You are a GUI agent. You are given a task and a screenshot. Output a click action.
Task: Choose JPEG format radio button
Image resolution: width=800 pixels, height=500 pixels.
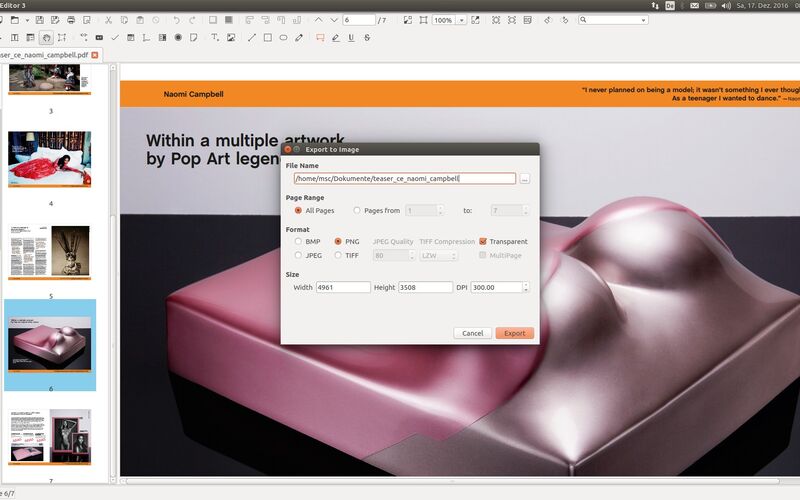(x=298, y=255)
